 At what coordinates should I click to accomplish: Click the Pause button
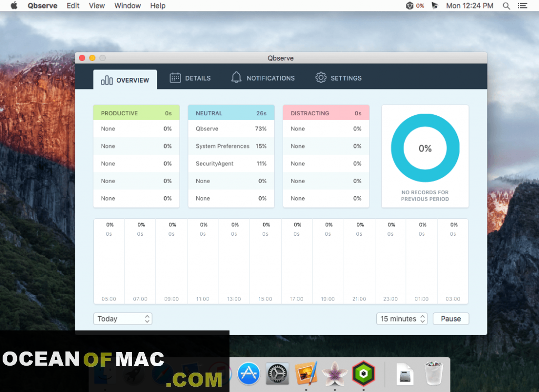[451, 319]
